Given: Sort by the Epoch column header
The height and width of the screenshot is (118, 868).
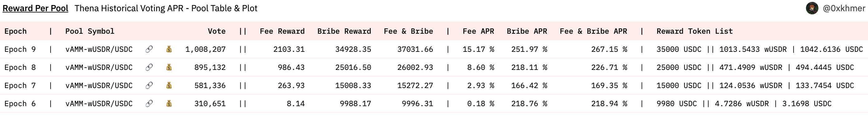Looking at the screenshot, I should pyautogui.click(x=16, y=31).
